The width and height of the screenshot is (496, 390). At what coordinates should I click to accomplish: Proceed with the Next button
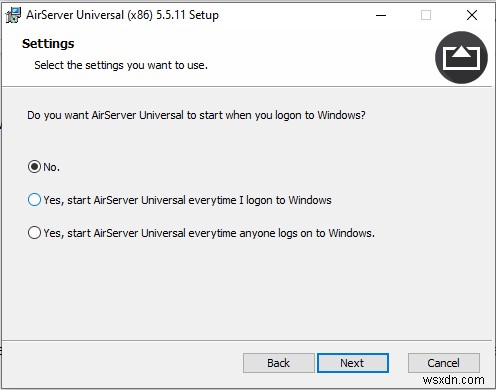353,363
